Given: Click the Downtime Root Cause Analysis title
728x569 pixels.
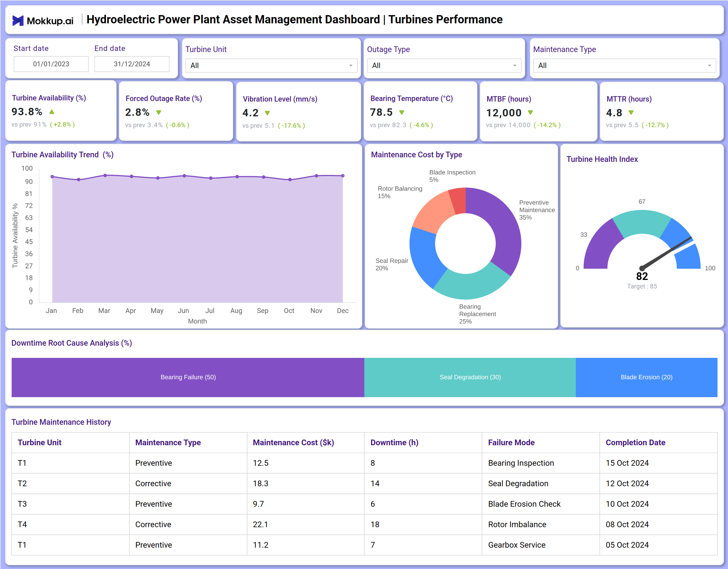Looking at the screenshot, I should 72,343.
